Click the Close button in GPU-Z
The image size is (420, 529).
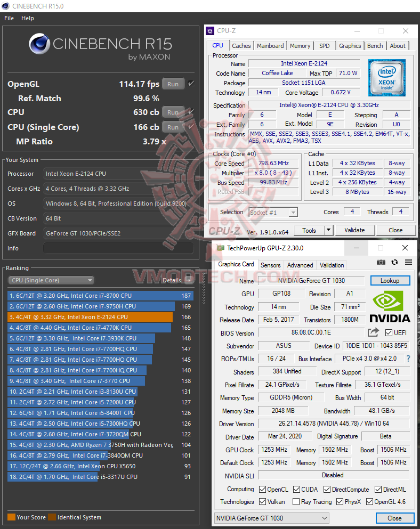394,518
